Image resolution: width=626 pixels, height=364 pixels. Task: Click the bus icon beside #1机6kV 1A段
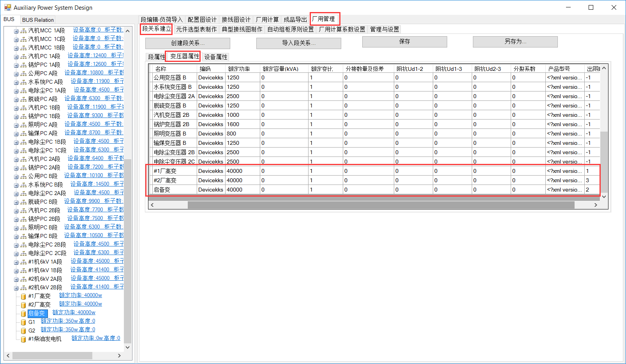click(23, 262)
